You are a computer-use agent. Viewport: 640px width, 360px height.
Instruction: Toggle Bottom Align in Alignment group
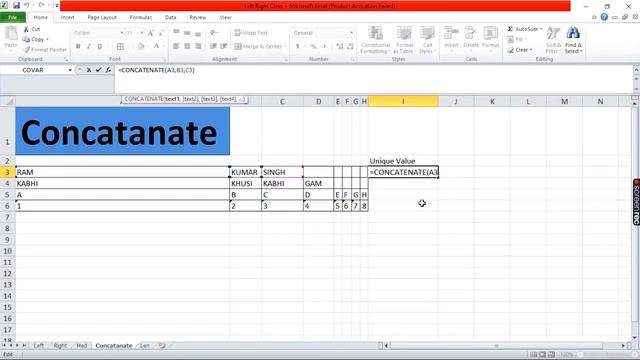tap(198, 33)
